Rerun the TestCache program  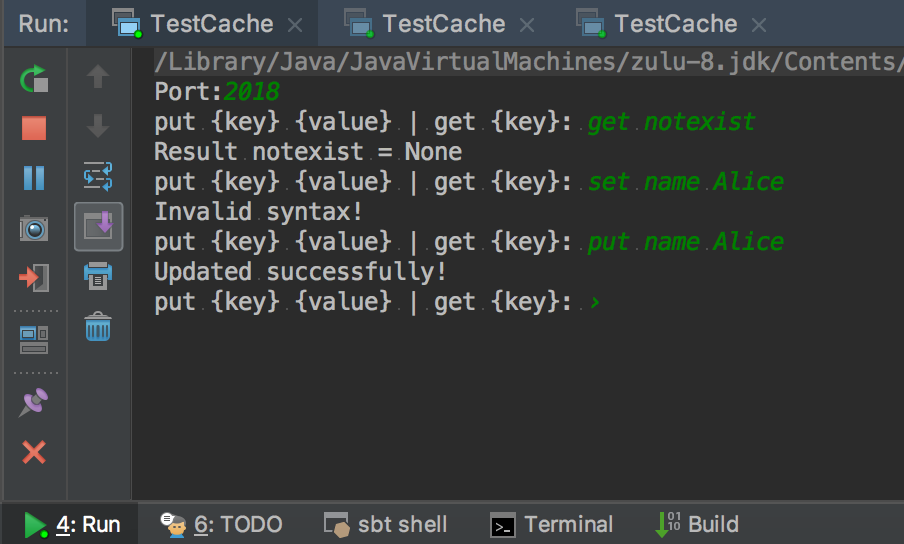34,78
